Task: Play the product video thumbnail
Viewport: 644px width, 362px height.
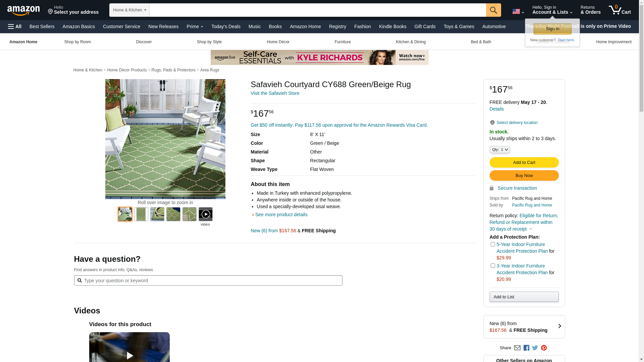Action: (205, 214)
